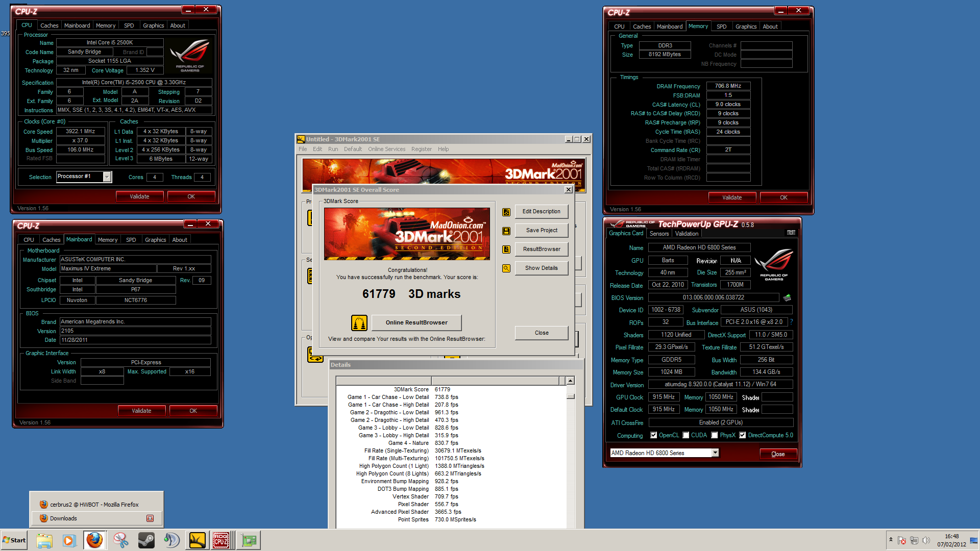The height and width of the screenshot is (551, 980).
Task: Click the GPU-Z screenshot camera icon
Action: pyautogui.click(x=791, y=233)
